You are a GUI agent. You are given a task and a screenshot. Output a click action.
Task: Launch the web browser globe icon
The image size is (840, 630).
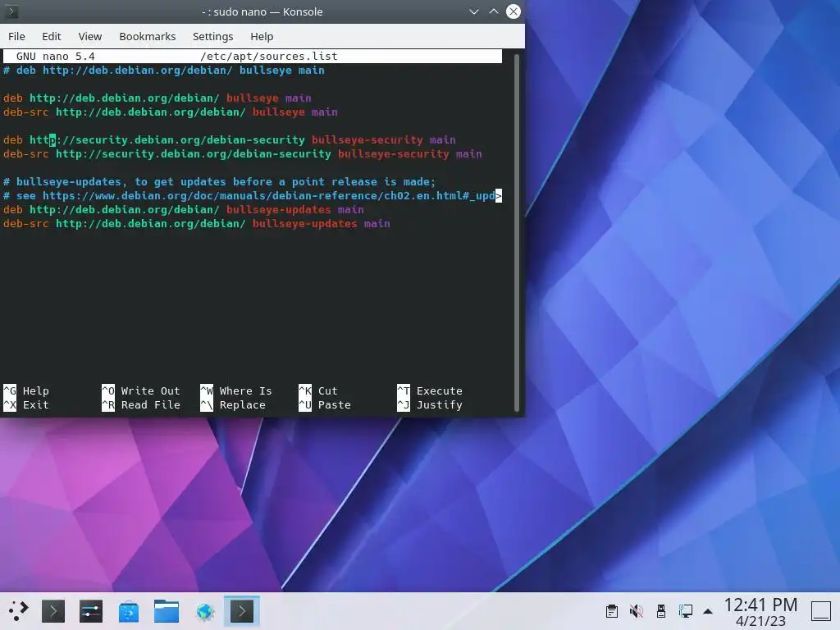point(204,610)
